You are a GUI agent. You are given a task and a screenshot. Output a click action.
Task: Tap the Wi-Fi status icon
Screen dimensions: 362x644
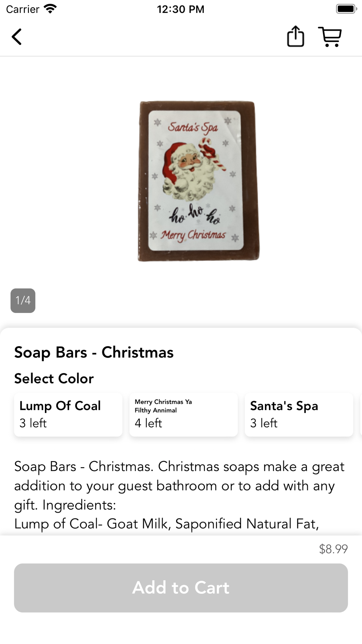click(x=50, y=9)
